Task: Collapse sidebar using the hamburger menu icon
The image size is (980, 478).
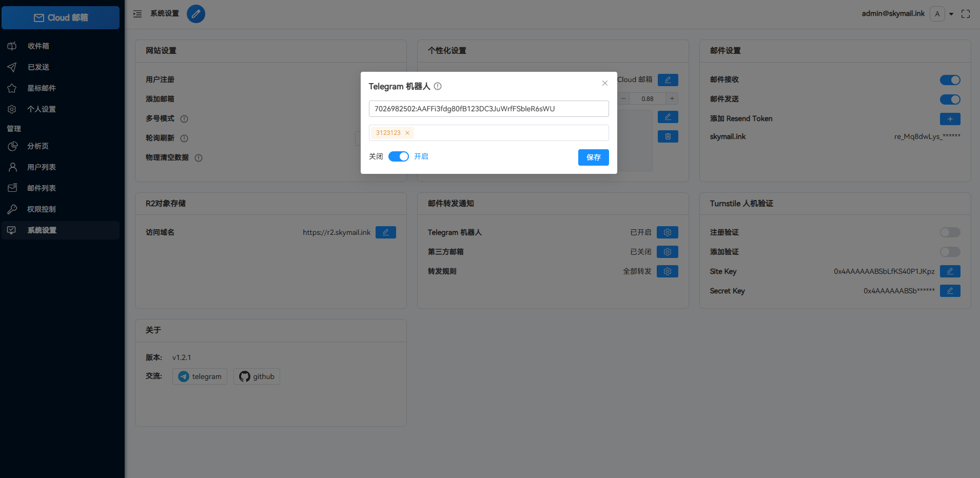Action: pyautogui.click(x=138, y=14)
